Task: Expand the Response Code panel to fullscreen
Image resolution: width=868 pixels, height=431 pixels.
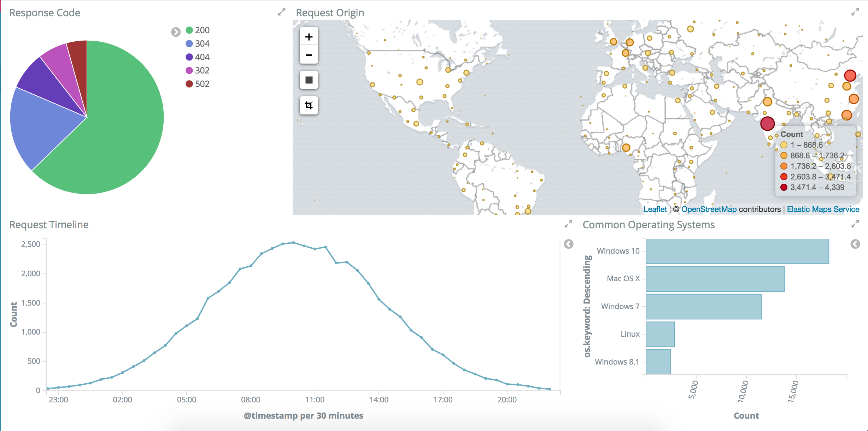Action: point(281,12)
